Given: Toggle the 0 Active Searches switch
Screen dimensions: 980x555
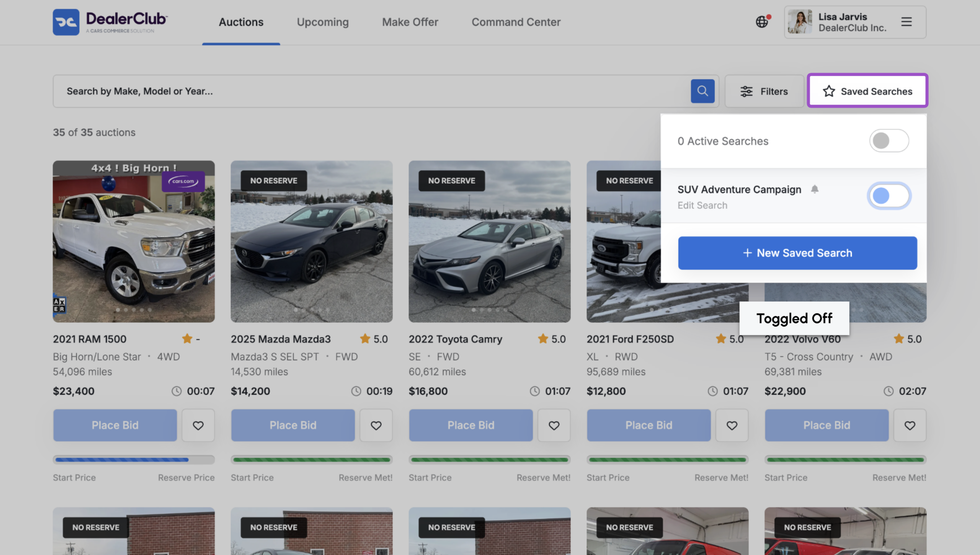Looking at the screenshot, I should coord(889,140).
